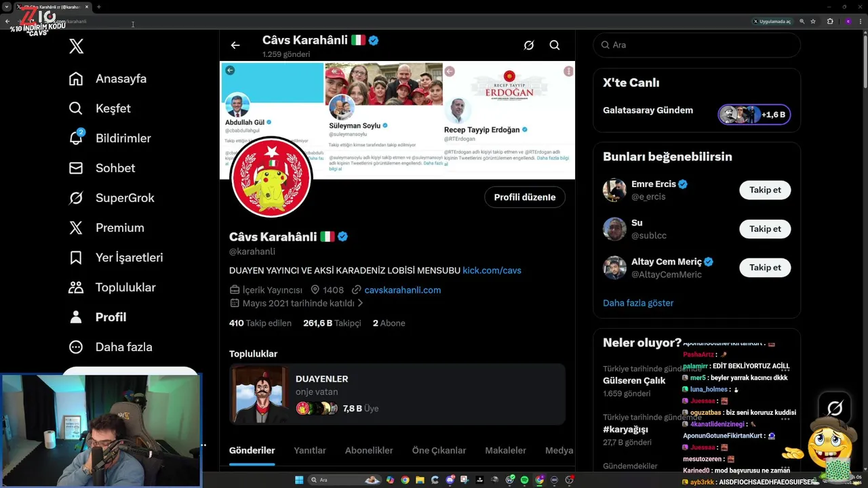The height and width of the screenshot is (488, 868).
Task: Click the Spotify icon in the taskbar
Action: [524, 480]
